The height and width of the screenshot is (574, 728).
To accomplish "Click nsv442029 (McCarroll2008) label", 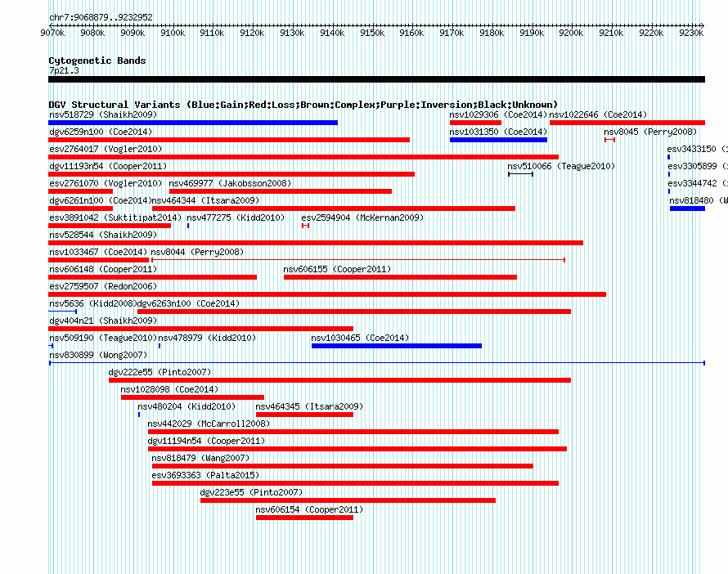I will point(209,424).
